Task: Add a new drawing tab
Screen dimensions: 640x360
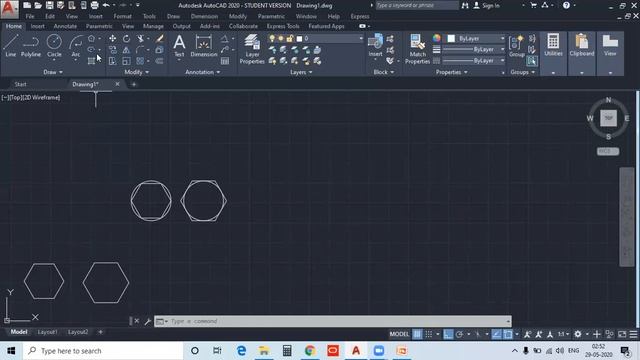Action: (133, 84)
